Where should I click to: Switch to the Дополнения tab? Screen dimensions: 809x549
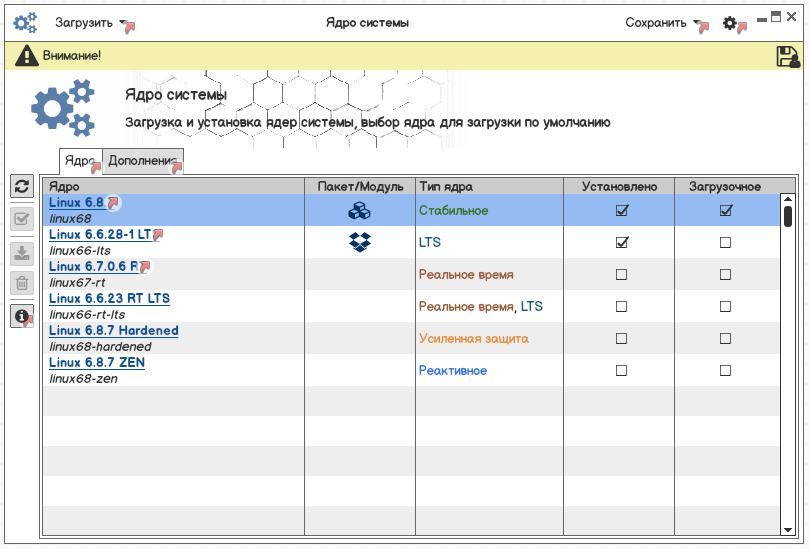pos(144,161)
